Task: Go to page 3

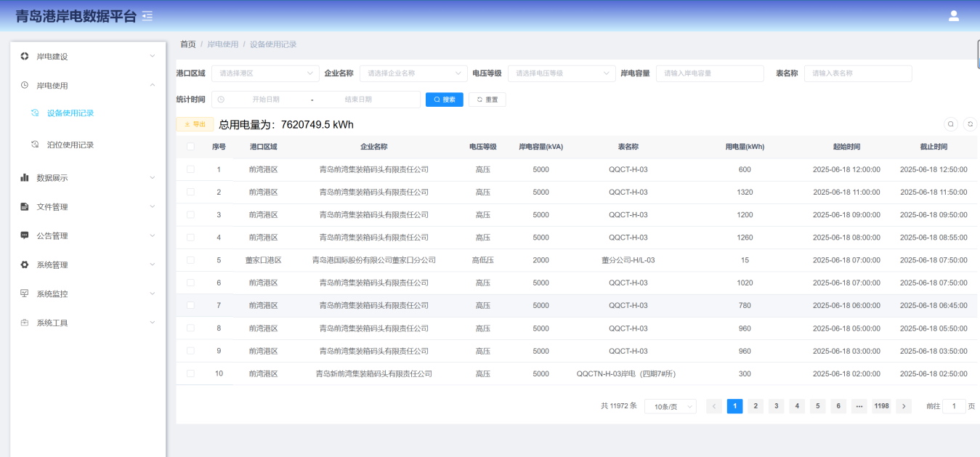Action: [777, 406]
